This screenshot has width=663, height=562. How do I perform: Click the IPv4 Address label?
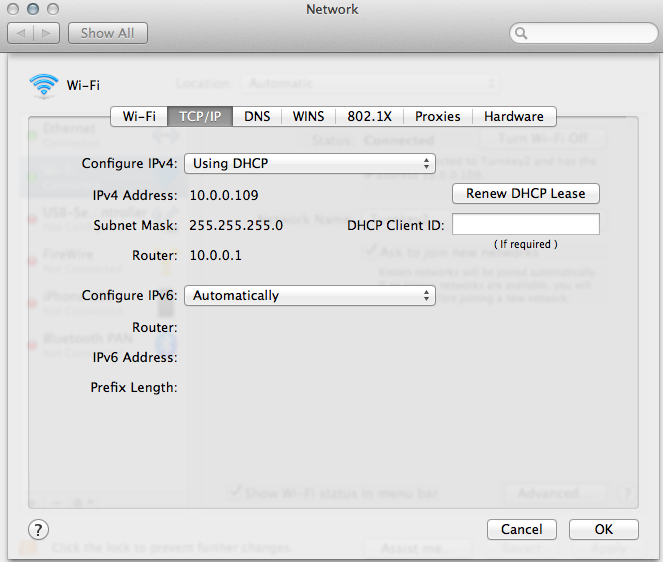click(135, 195)
